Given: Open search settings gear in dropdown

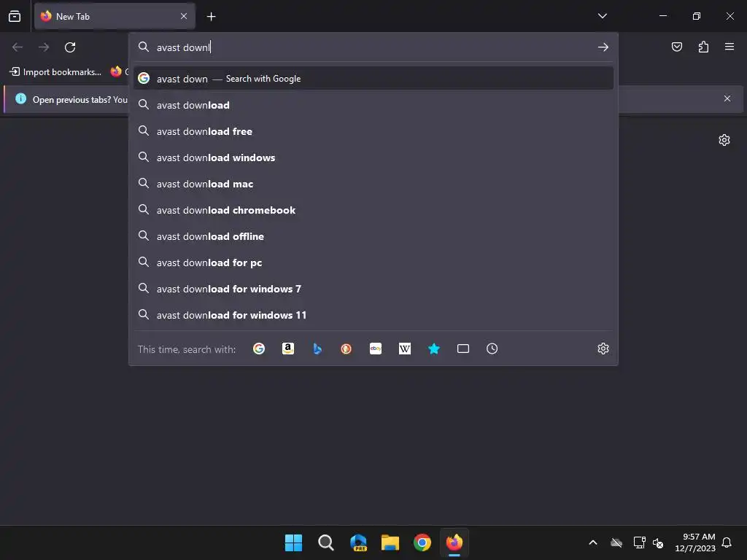Looking at the screenshot, I should (603, 349).
